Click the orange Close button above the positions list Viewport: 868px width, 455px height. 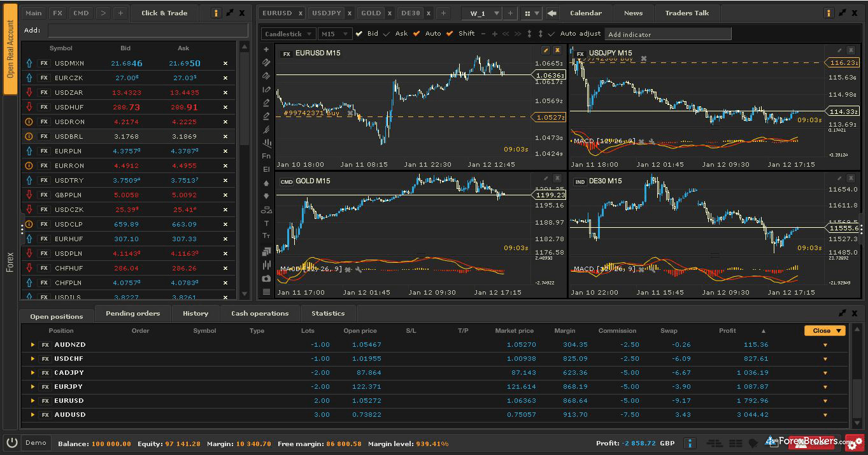(x=824, y=330)
